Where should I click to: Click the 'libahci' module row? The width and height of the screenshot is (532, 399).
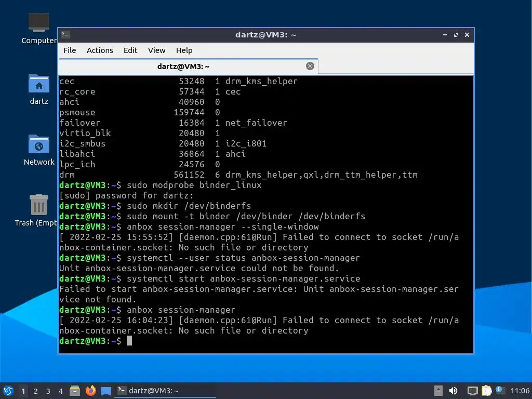pyautogui.click(x=152, y=154)
